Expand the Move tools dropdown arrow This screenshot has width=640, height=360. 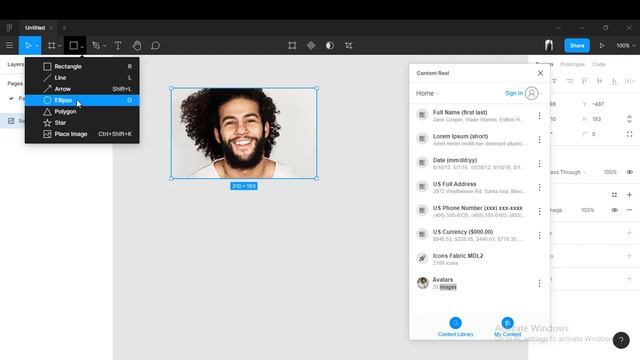click(x=37, y=46)
